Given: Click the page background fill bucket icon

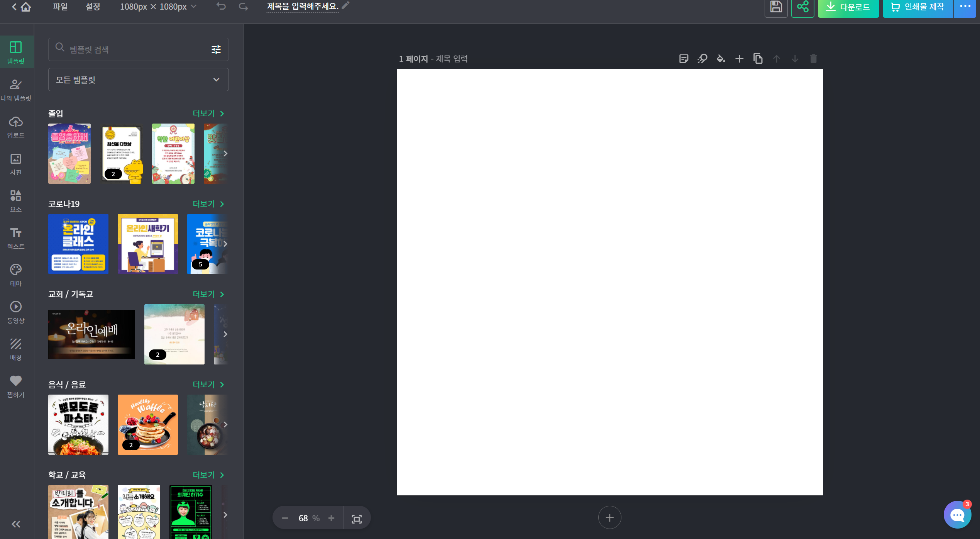Looking at the screenshot, I should 720,59.
